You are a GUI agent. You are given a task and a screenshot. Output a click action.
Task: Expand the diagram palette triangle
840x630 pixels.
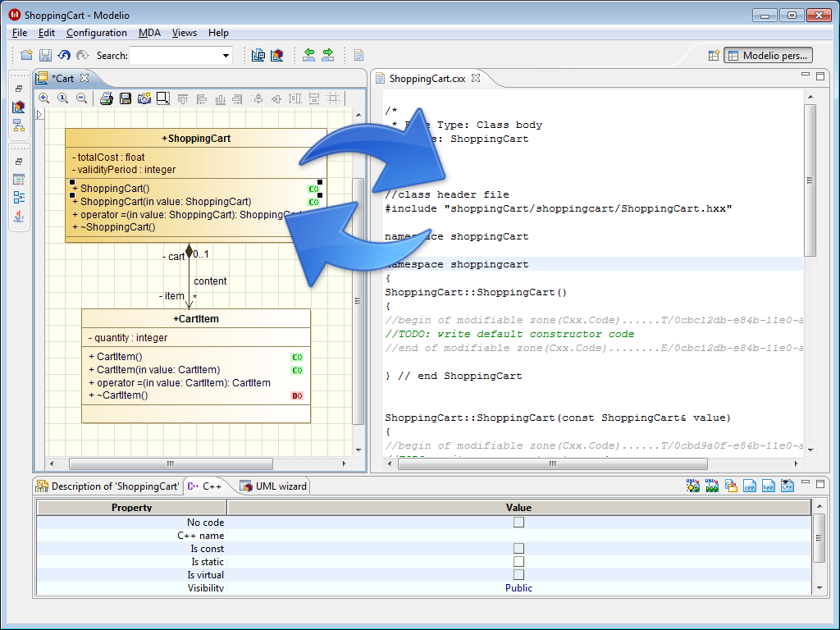click(39, 114)
